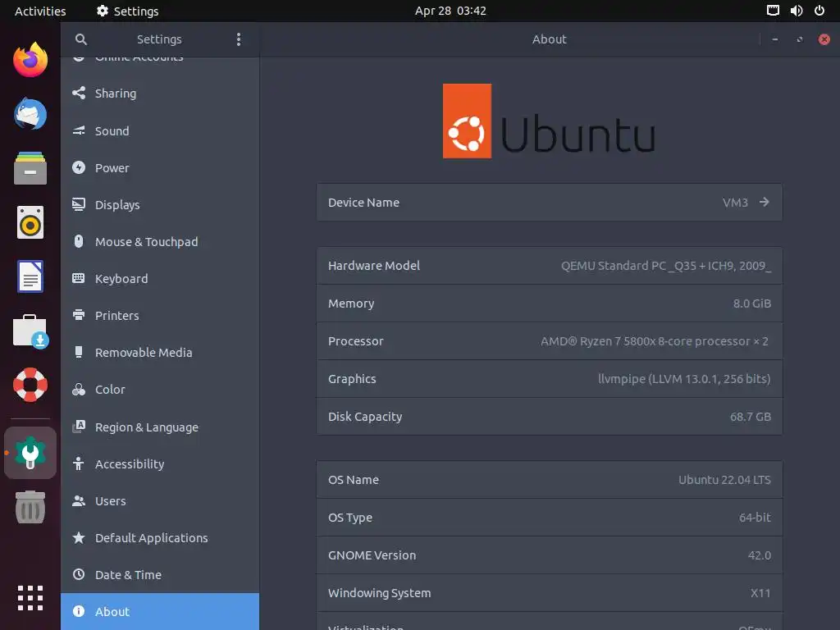Open Default Applications panel

(160, 538)
